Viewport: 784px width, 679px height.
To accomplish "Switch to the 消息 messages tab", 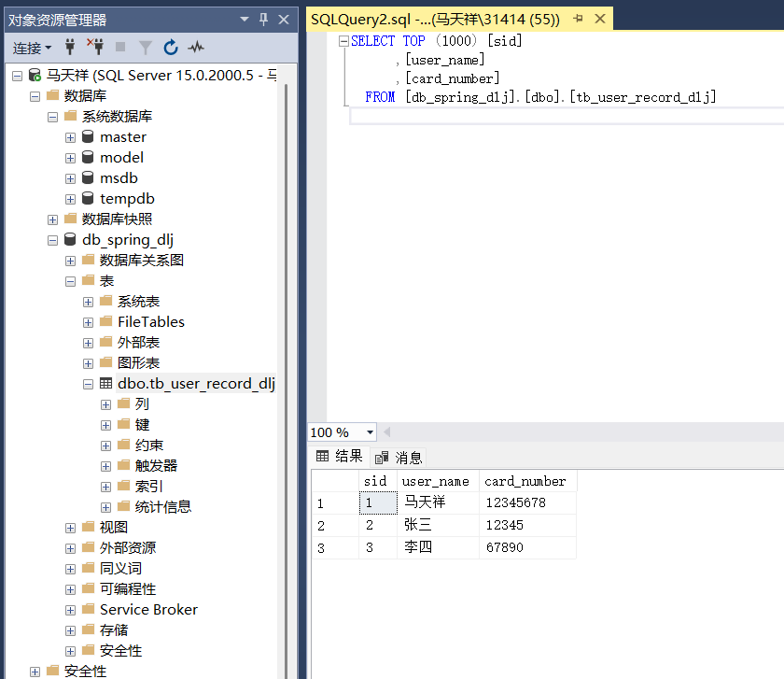I will pos(399,458).
